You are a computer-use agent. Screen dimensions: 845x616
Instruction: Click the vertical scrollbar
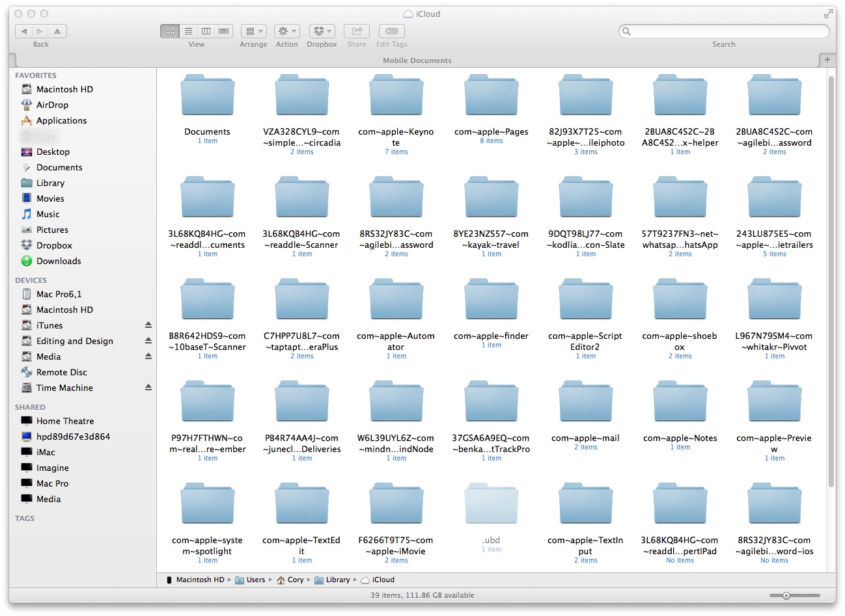[831, 281]
